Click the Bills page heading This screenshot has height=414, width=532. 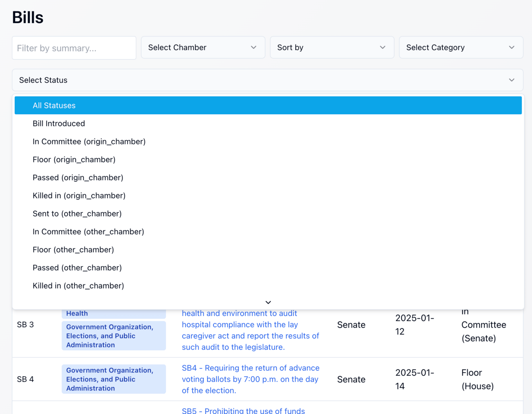(x=28, y=17)
